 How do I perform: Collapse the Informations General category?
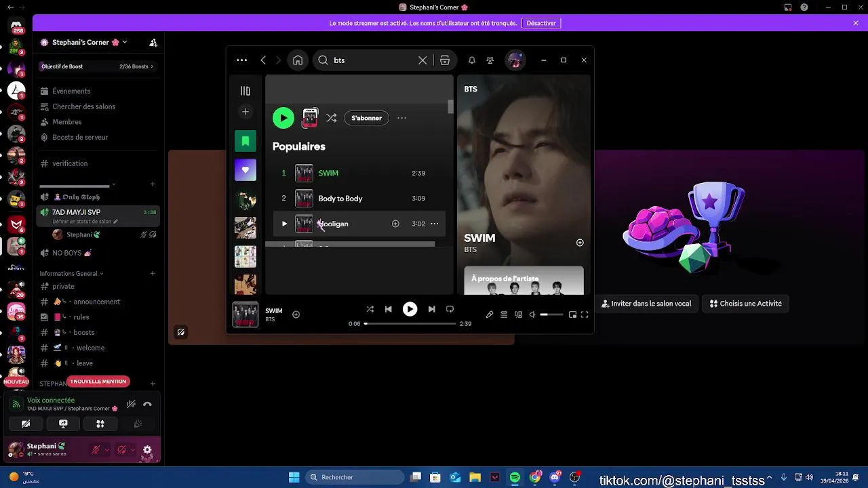tap(71, 274)
